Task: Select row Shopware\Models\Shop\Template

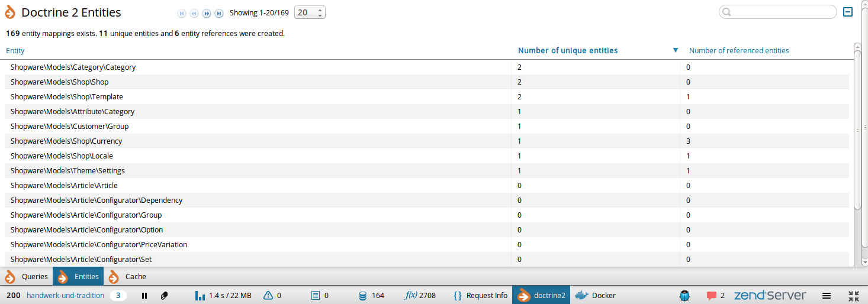Action: click(427, 97)
